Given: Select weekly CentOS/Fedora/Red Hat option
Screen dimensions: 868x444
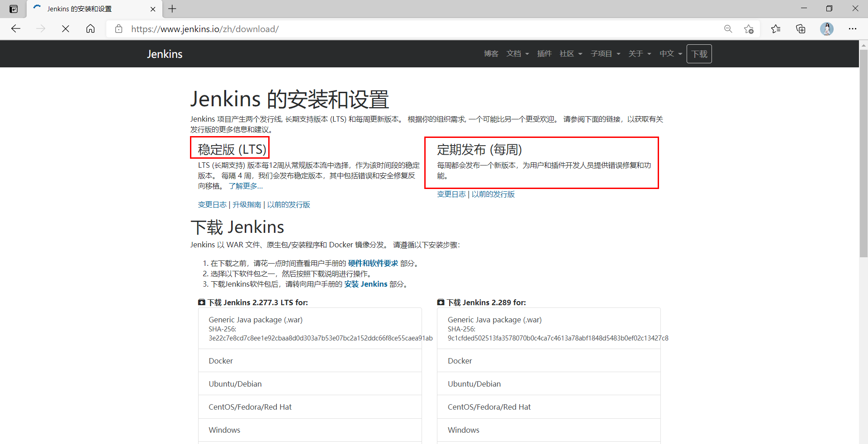Looking at the screenshot, I should 549,407.
